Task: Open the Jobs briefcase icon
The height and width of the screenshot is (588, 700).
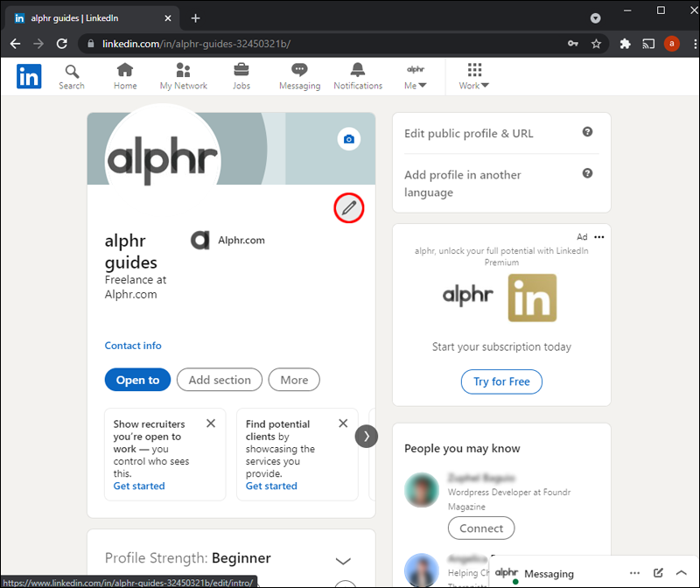Action: [241, 76]
